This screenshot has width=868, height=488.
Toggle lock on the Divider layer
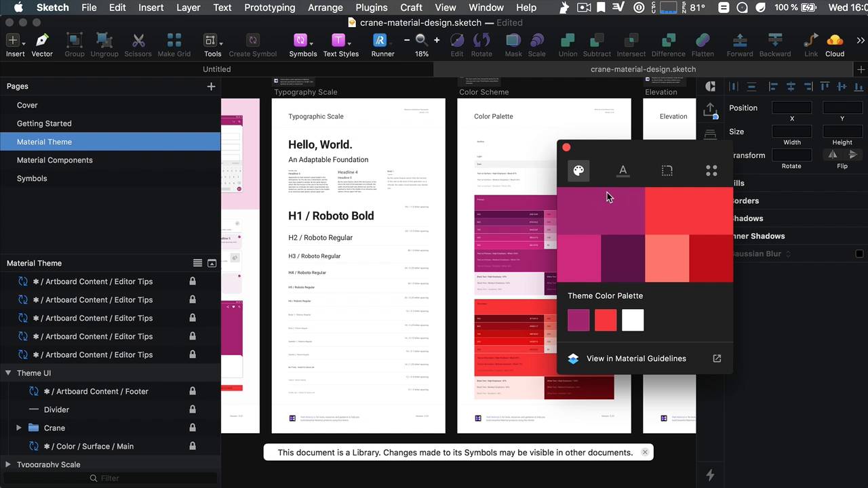tap(193, 409)
